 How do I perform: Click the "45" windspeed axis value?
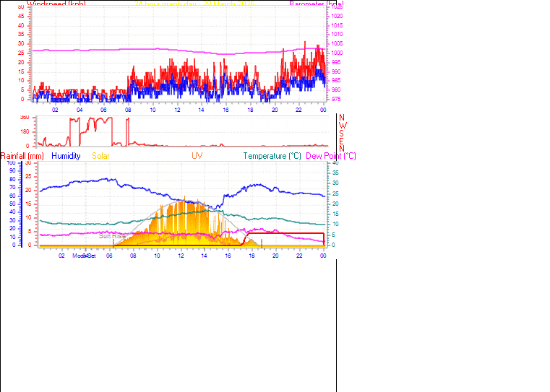pyautogui.click(x=21, y=16)
